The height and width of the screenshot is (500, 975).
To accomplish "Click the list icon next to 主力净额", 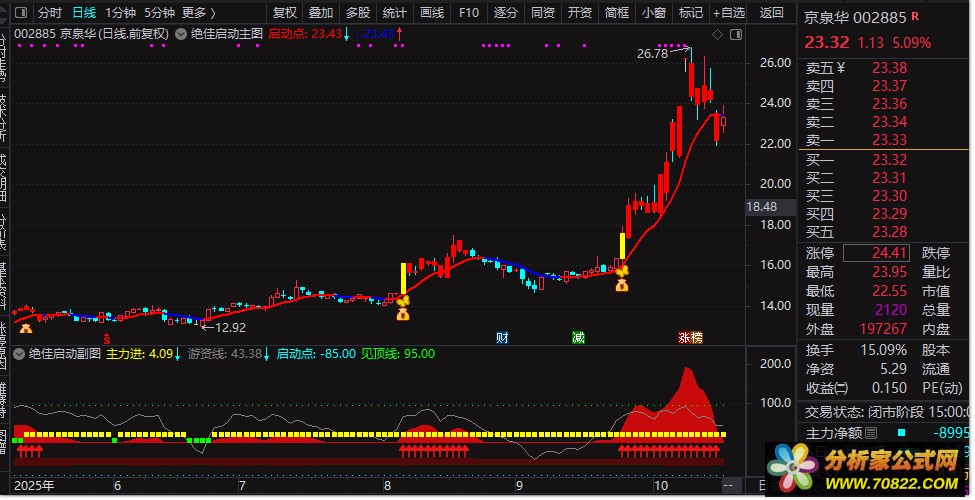I will [871, 433].
